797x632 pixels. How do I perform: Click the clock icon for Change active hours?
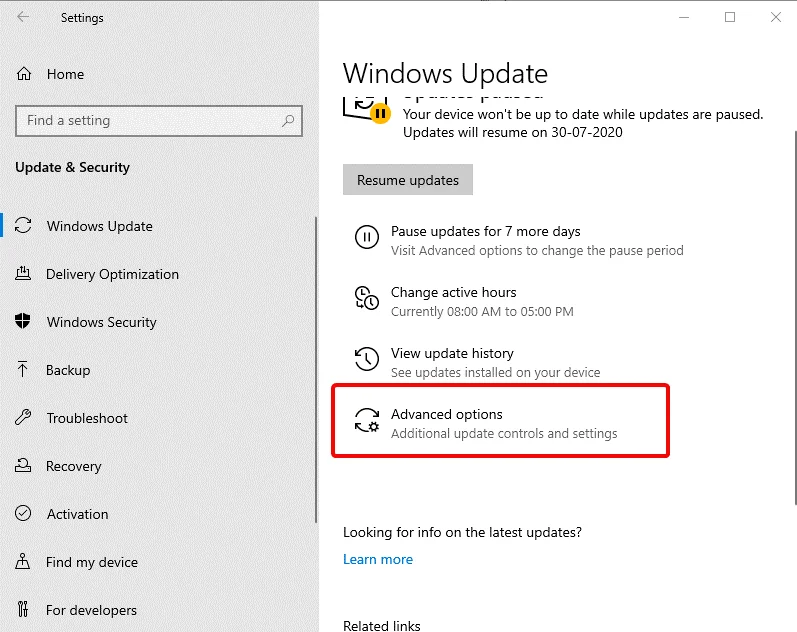(x=366, y=297)
